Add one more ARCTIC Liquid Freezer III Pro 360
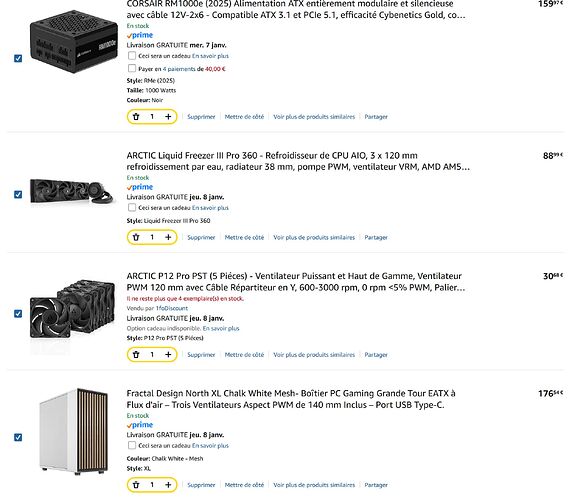 [168, 237]
